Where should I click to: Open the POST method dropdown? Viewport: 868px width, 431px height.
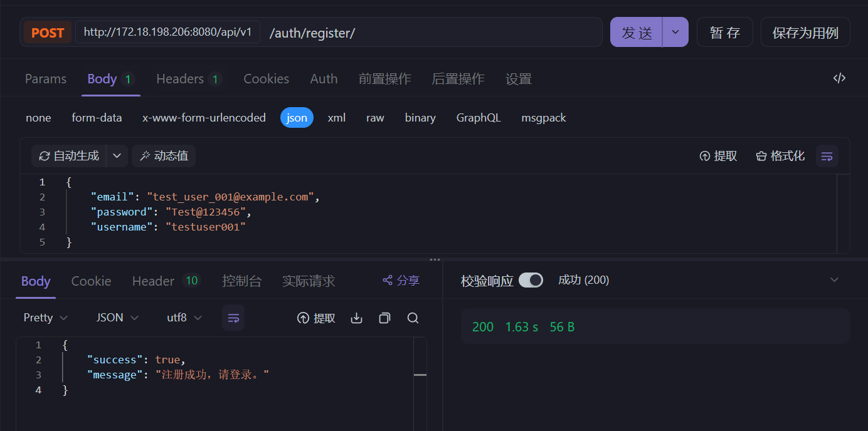click(x=48, y=33)
